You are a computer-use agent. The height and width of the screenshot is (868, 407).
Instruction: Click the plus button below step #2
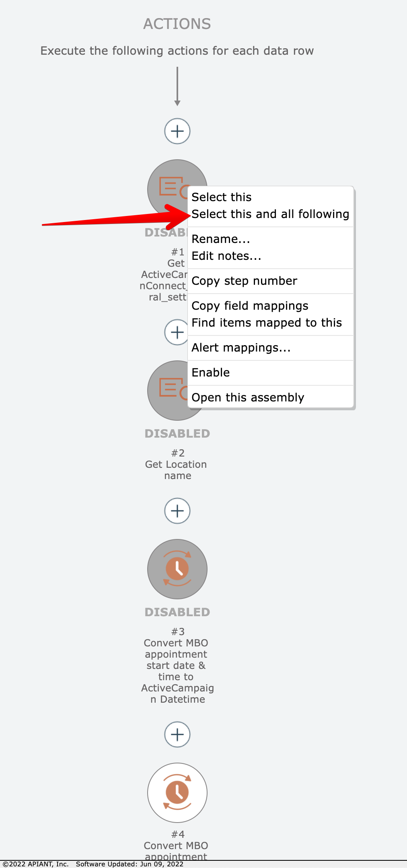177,511
